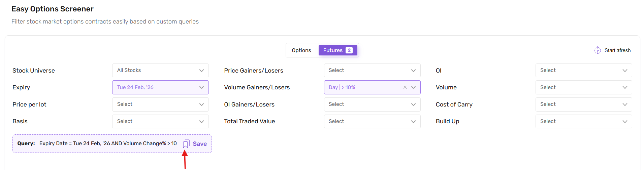Viewport: 644px width, 170px height.
Task: Expand the Expiry date dropdown
Action: (x=160, y=87)
